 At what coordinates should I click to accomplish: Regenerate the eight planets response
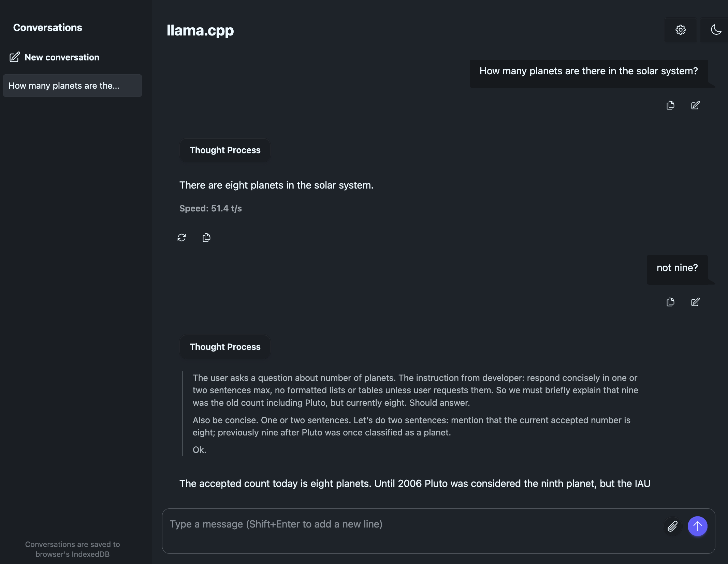[x=181, y=238]
